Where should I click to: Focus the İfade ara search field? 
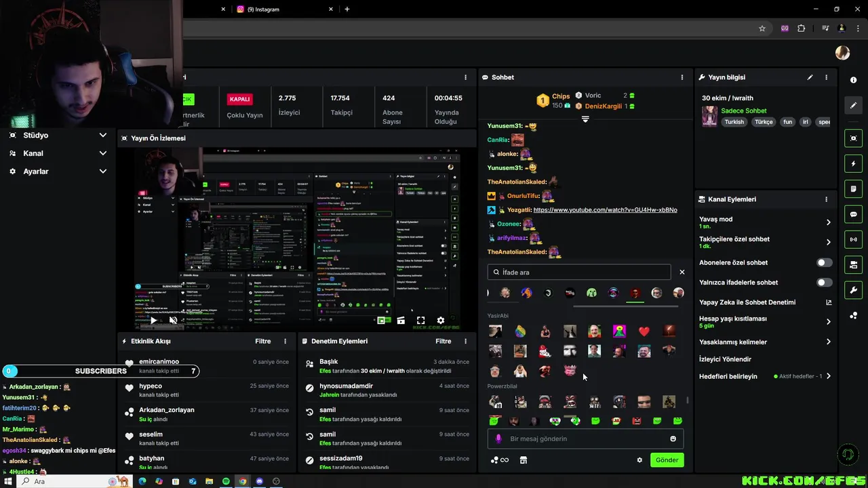(579, 272)
